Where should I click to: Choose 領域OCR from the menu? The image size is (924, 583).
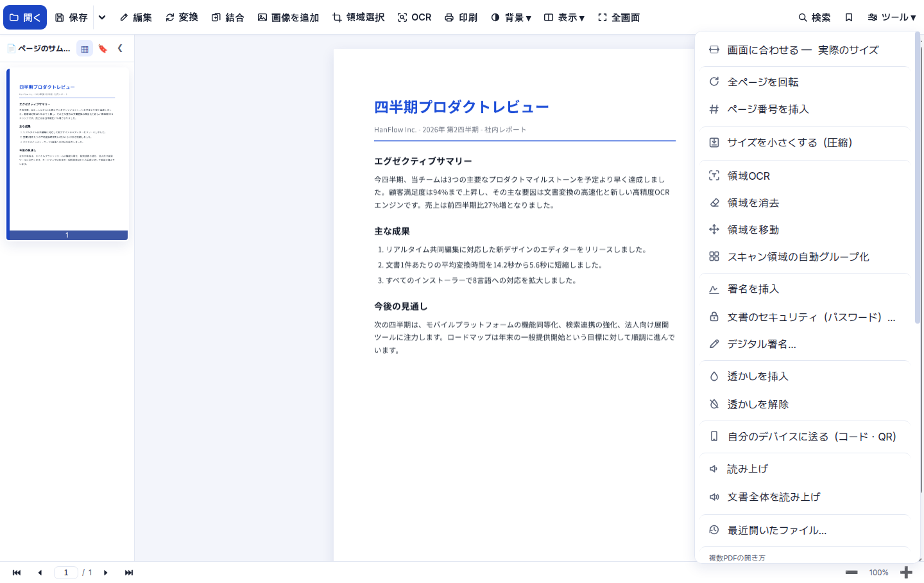pos(805,176)
